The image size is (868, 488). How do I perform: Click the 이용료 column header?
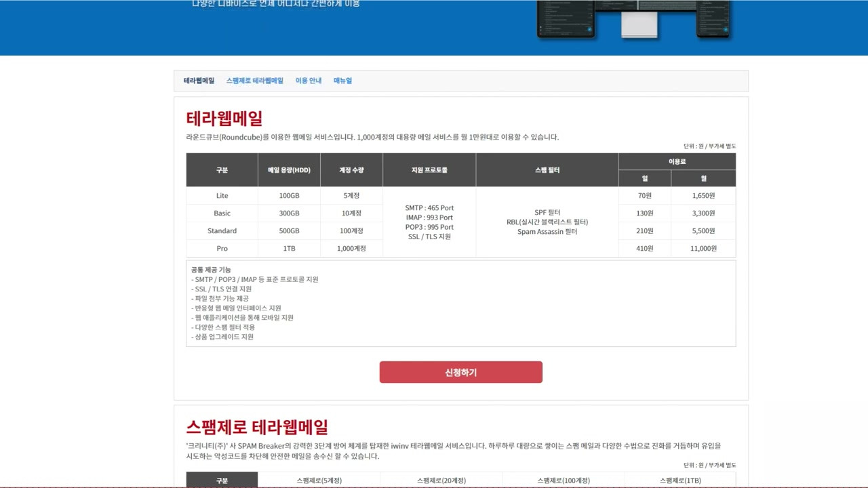[x=677, y=161]
